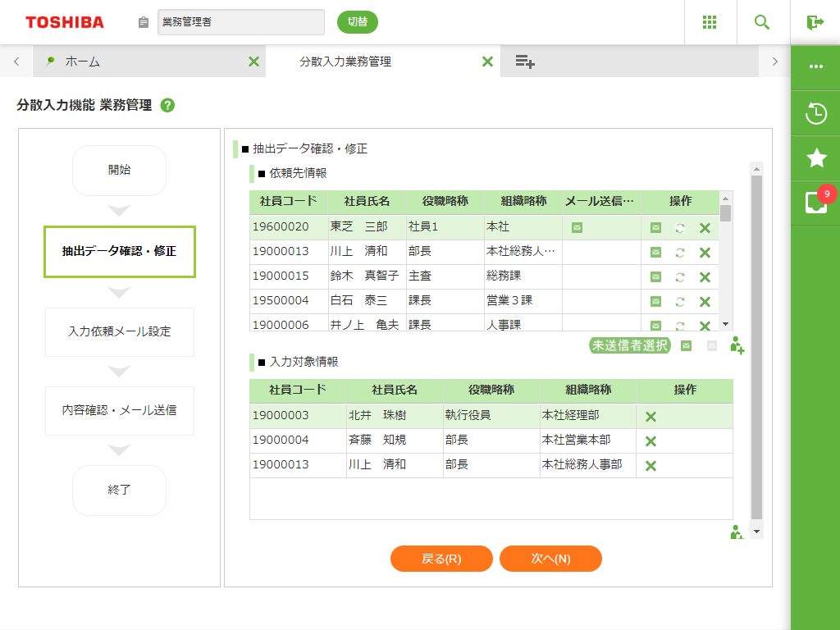
Task: Open the history clock icon in sidebar
Action: click(x=815, y=113)
